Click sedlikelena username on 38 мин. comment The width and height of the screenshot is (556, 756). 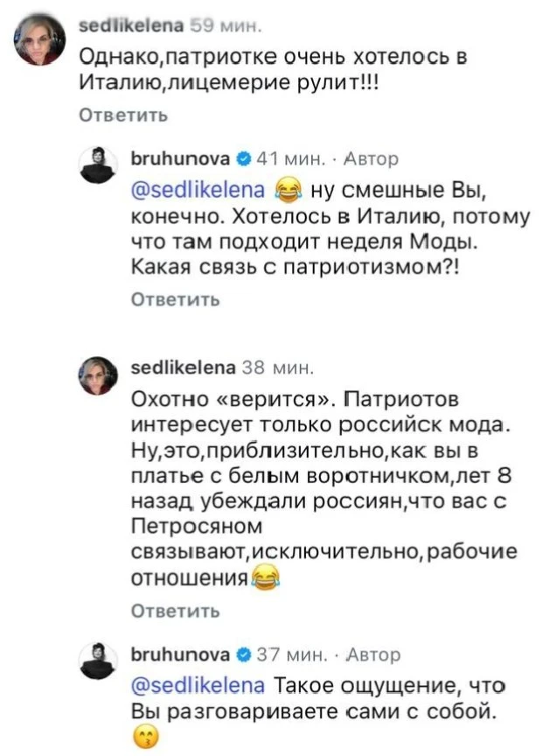(x=184, y=367)
